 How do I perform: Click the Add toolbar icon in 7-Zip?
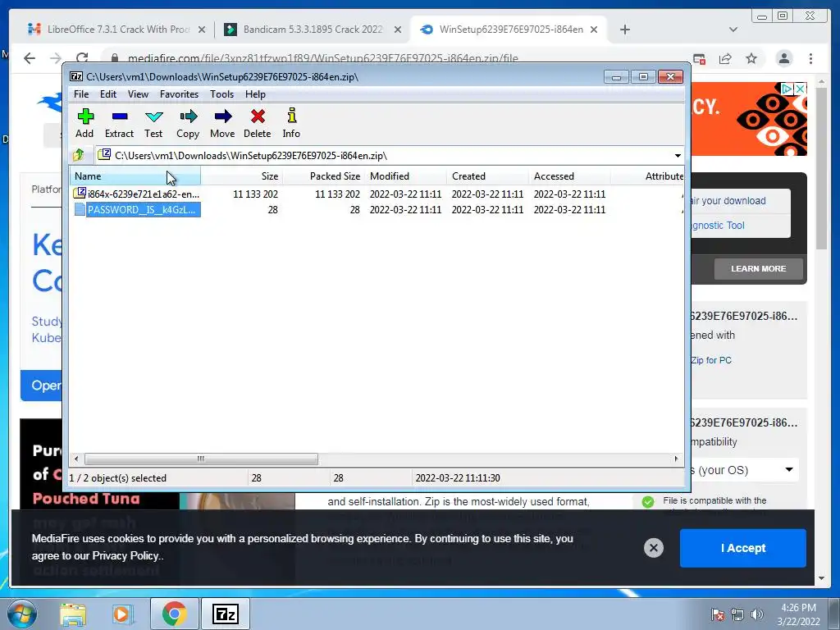[x=84, y=123]
